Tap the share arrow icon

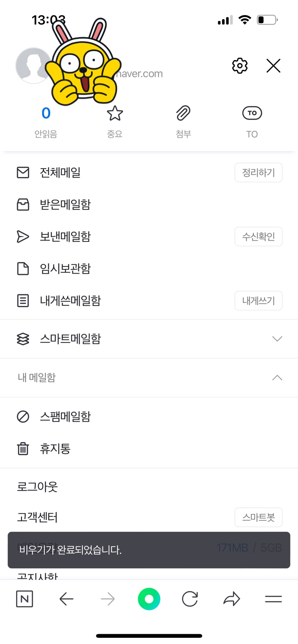tap(232, 599)
